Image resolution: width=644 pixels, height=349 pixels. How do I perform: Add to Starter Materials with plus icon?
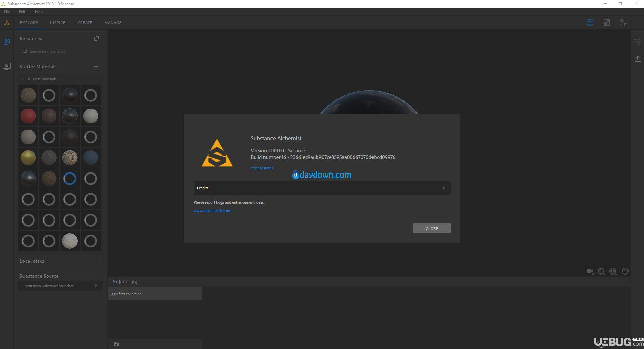[x=96, y=67]
